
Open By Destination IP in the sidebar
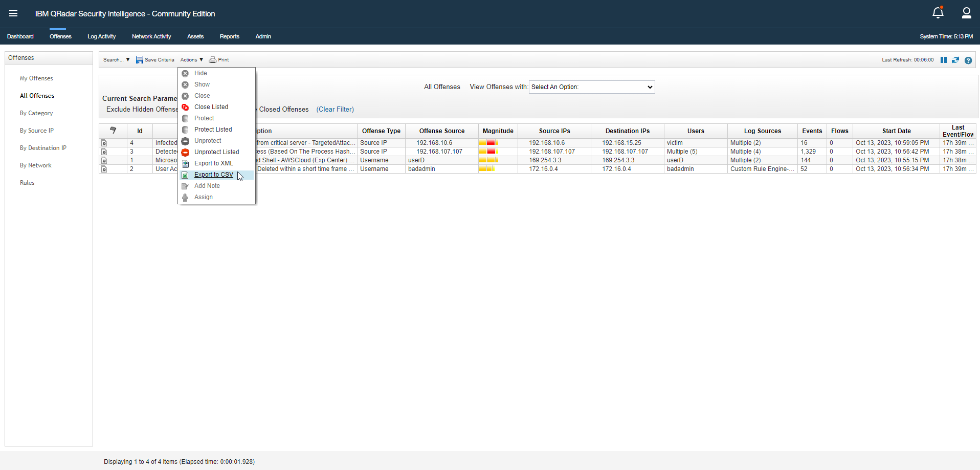(x=43, y=148)
